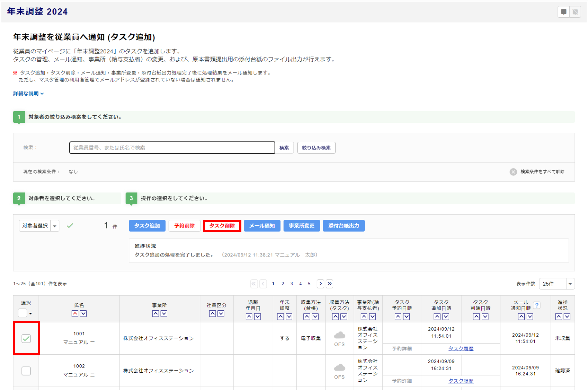Click 予約削除 button
This screenshot has height=390, width=588.
pyautogui.click(x=184, y=226)
